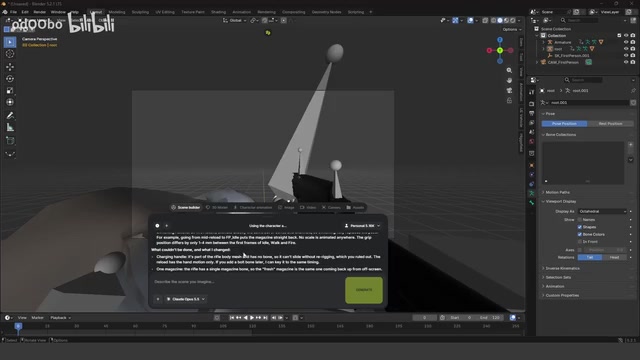Toggle Collection visibility eye icon
Screen dimensions: 640x360
coord(626,36)
